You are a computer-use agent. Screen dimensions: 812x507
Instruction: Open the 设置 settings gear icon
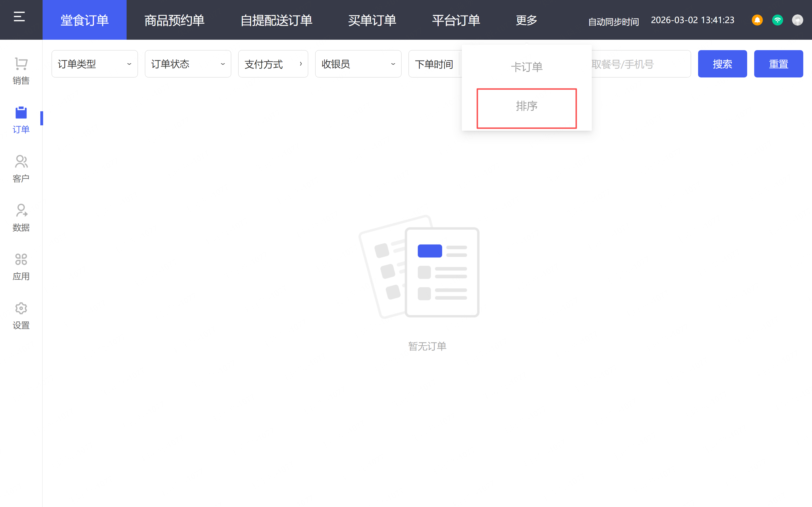21,308
